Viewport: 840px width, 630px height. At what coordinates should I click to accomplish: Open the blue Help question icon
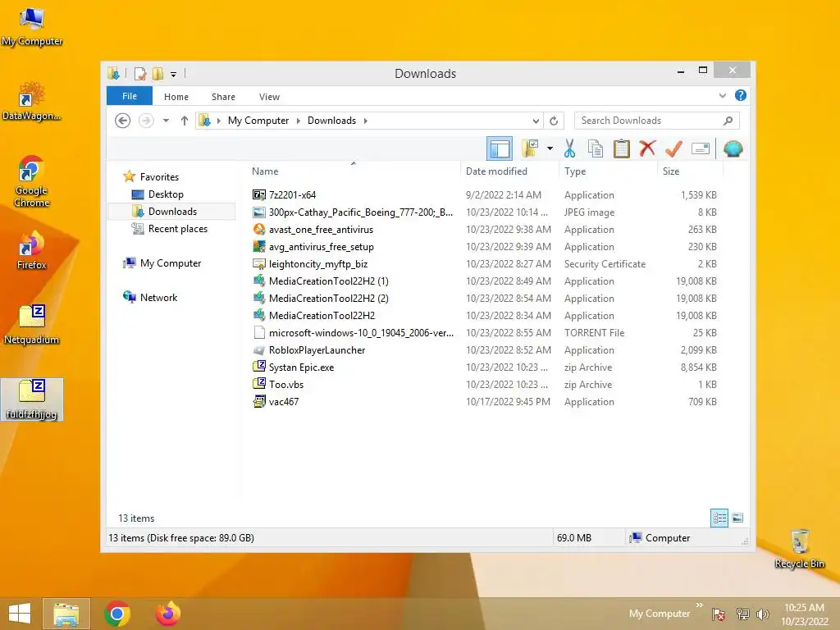click(741, 95)
